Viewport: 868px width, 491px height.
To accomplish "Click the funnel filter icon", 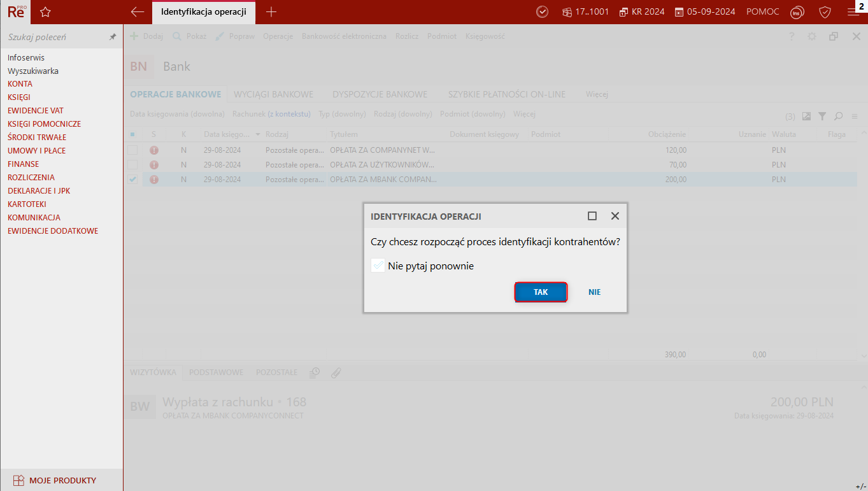I will 822,117.
